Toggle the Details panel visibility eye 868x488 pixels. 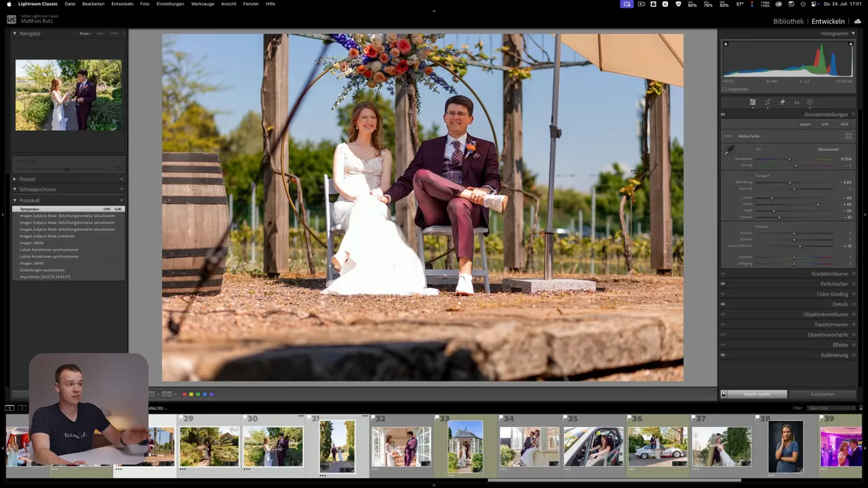(722, 304)
